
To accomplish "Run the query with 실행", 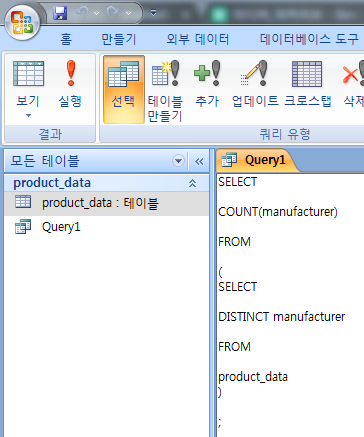I will 70,84.
